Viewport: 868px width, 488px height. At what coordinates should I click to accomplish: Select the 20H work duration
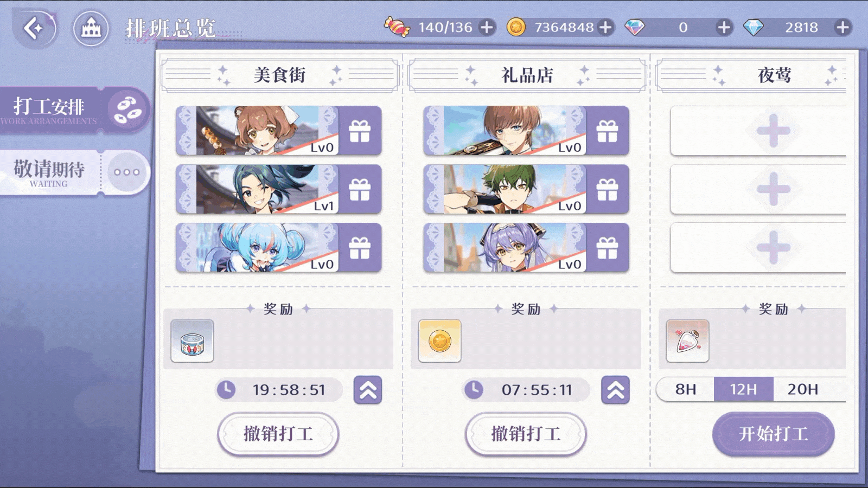pos(803,389)
